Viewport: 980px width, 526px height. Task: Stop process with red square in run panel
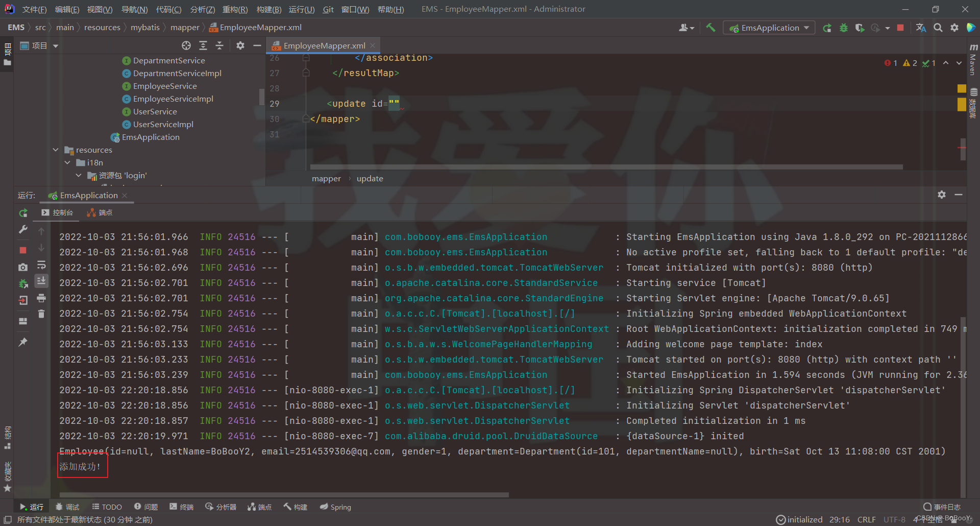point(23,250)
